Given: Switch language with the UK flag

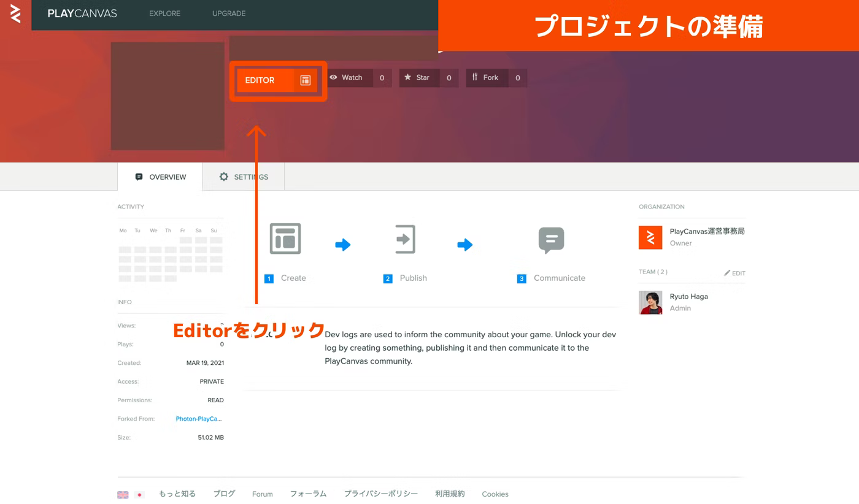Looking at the screenshot, I should click(123, 495).
